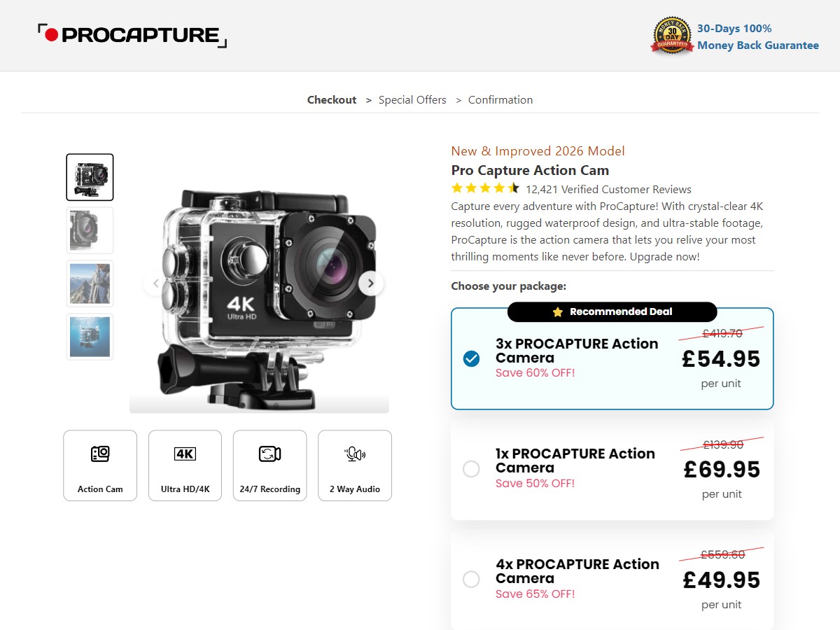
Task: Click the 2 Way Audio icon
Action: 355,454
